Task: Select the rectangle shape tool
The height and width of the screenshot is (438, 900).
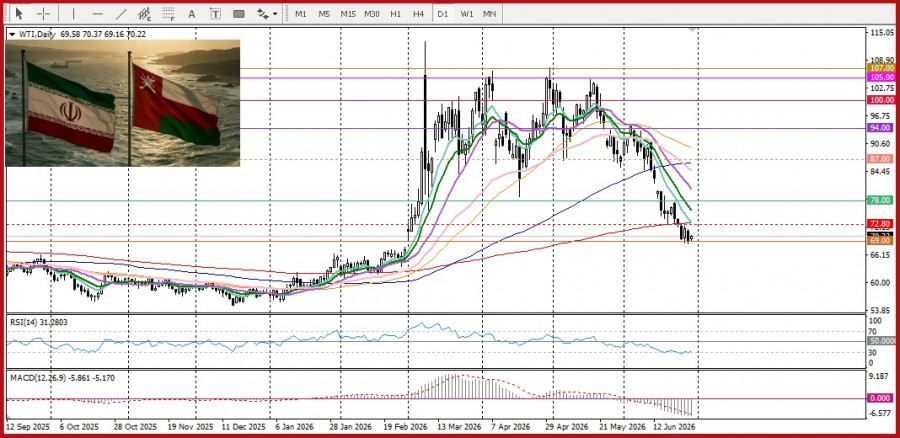Action: (x=239, y=14)
